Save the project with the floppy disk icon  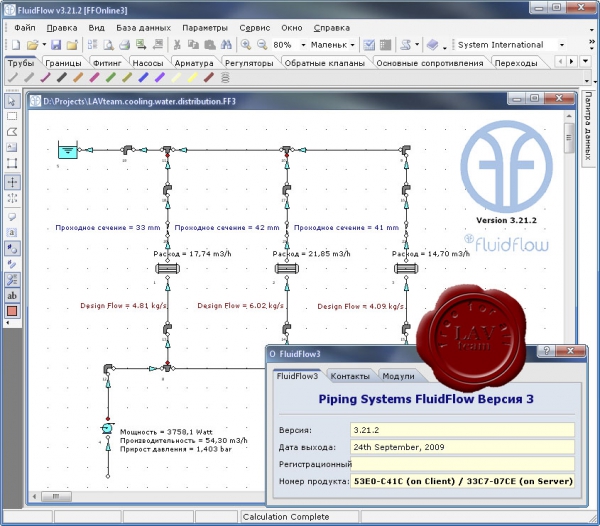[56, 45]
